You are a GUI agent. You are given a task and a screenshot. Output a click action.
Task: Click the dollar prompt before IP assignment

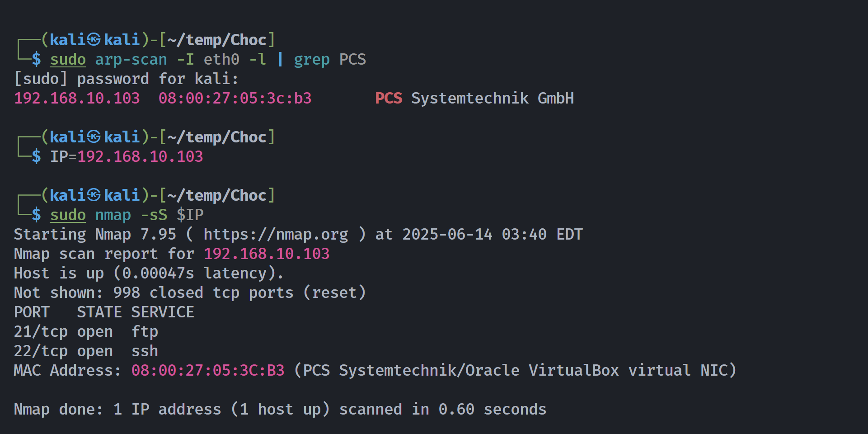[x=36, y=156]
